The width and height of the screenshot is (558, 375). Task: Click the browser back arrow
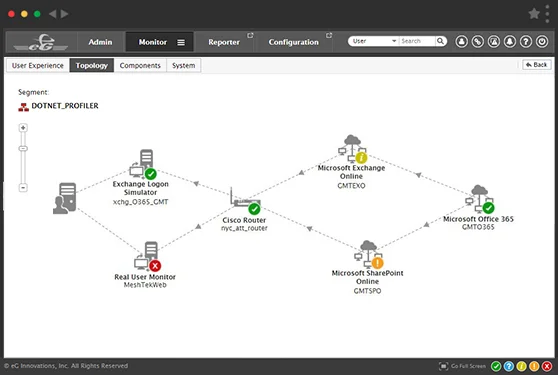pos(53,14)
